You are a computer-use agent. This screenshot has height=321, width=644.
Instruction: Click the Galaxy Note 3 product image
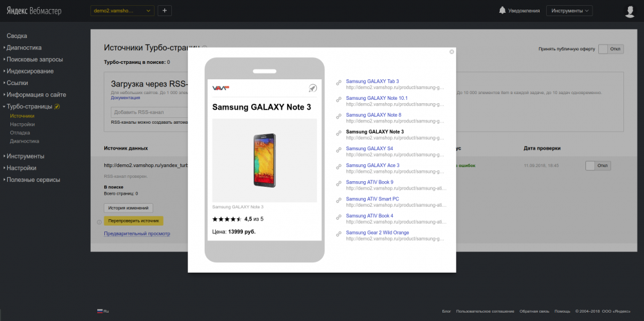(265, 160)
